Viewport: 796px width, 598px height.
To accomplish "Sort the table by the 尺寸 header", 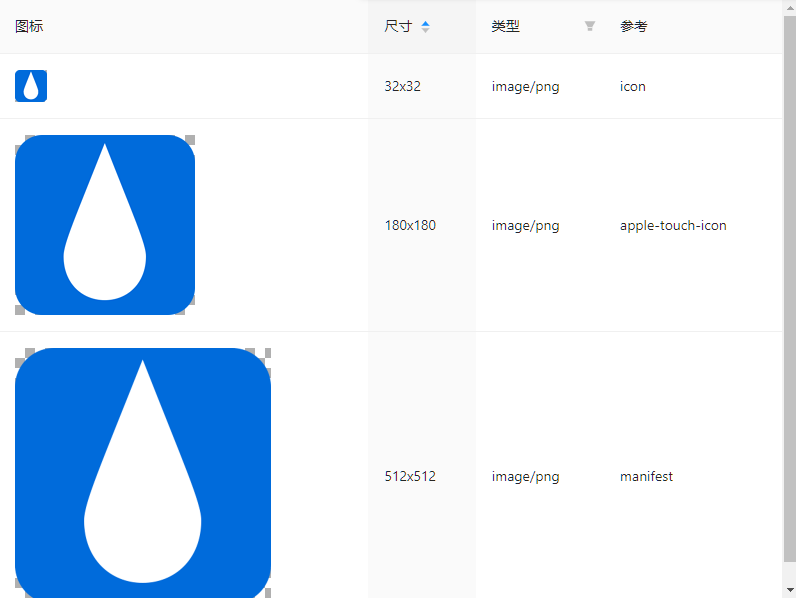I will click(x=398, y=27).
